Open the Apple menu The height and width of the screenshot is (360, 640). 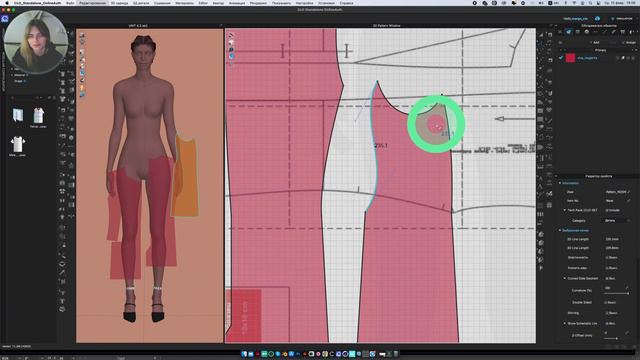(7, 3)
